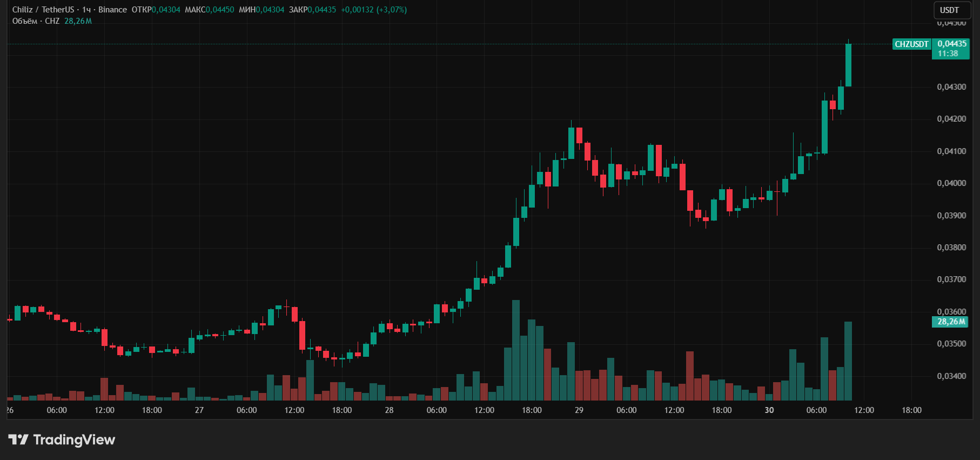The height and width of the screenshot is (460, 980).
Task: Click the Chiliz / TetherUS chart title
Action: point(43,10)
